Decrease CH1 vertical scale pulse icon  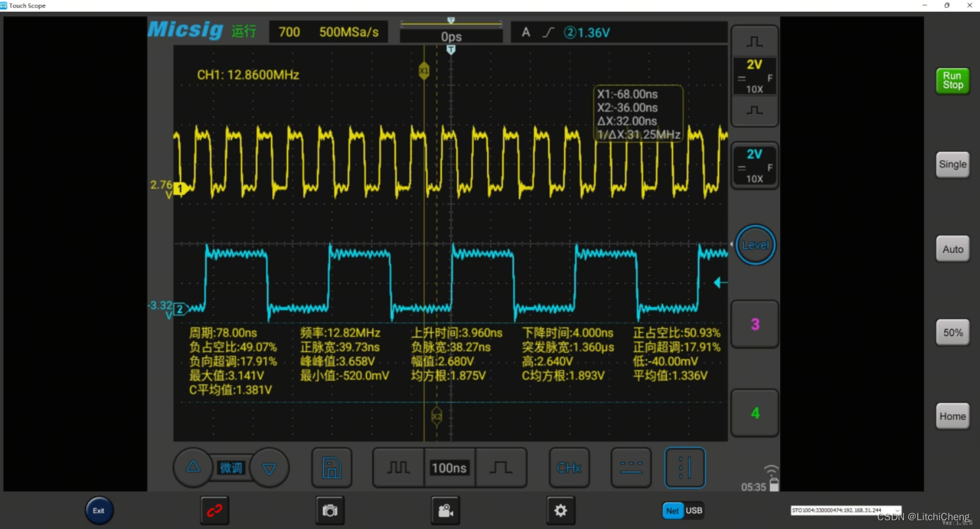pos(755,110)
